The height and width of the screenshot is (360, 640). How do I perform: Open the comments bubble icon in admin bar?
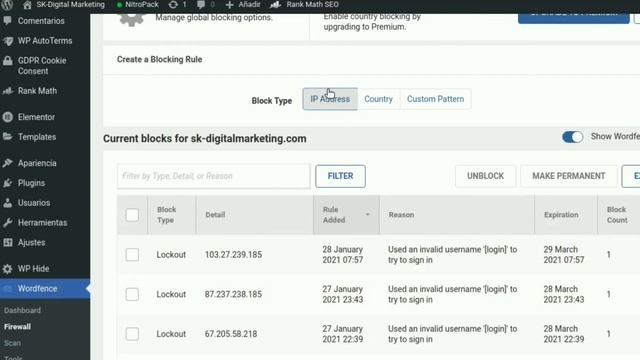tap(201, 4)
